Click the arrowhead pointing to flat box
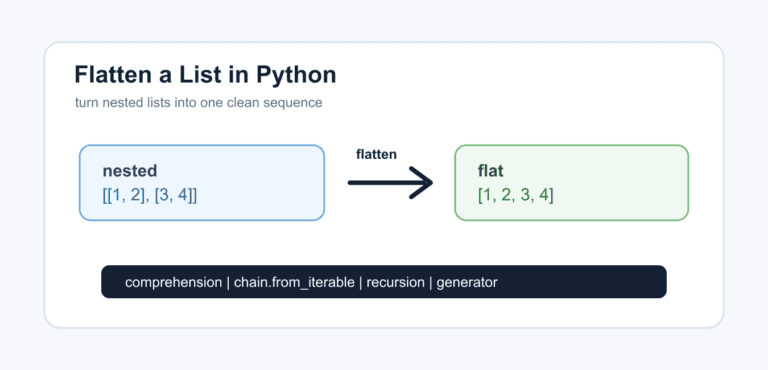 coord(422,183)
